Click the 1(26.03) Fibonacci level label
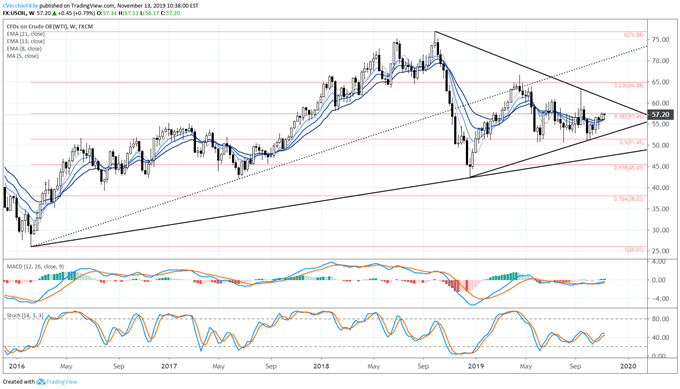 [634, 250]
